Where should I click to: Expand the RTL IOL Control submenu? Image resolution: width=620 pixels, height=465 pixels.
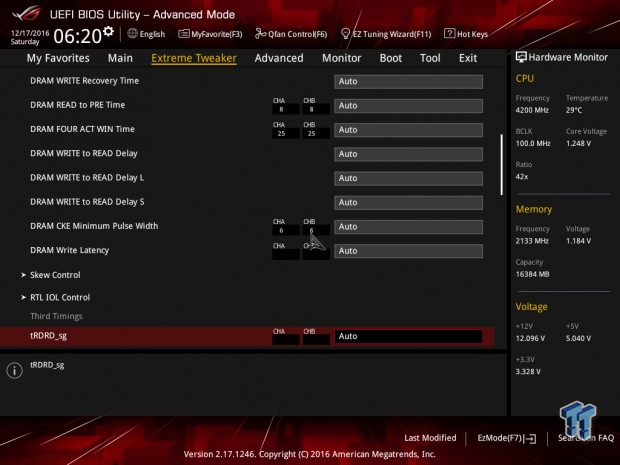tap(60, 297)
